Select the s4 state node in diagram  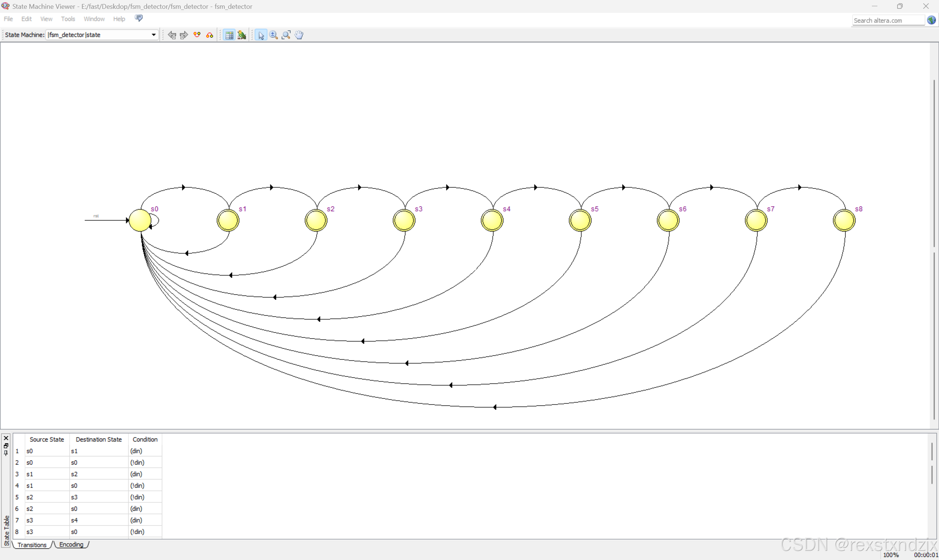(x=492, y=220)
